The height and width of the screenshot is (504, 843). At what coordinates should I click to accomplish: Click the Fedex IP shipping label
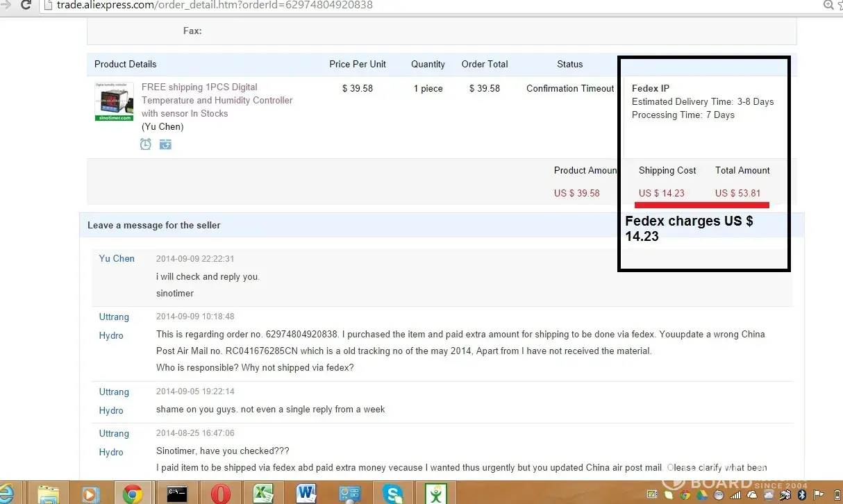(x=651, y=88)
